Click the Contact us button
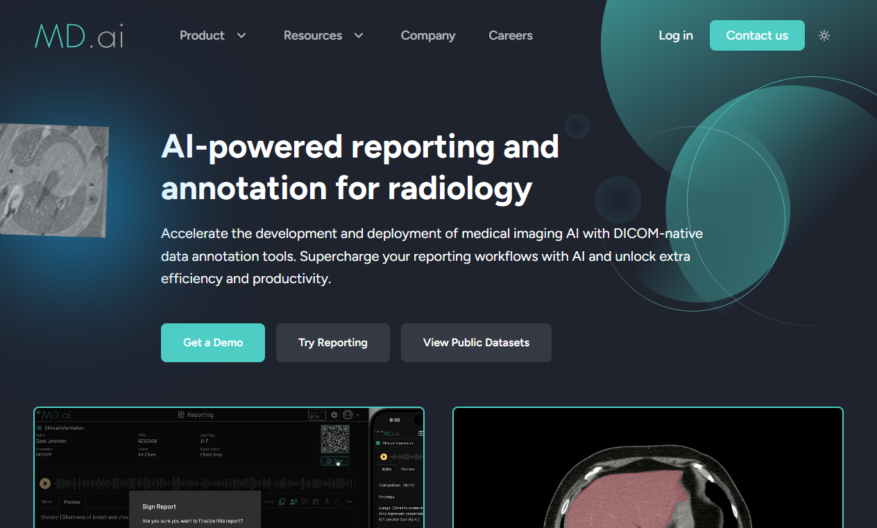The image size is (877, 528). (x=757, y=35)
